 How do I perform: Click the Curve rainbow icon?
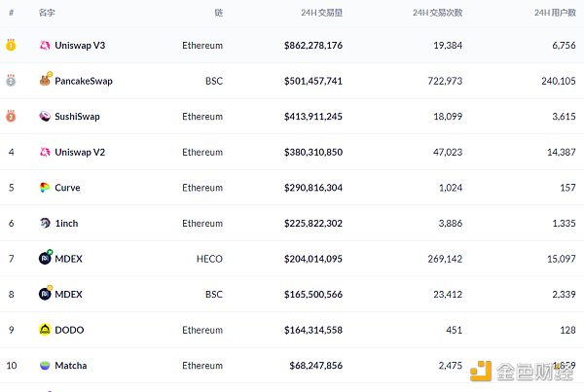[45, 188]
